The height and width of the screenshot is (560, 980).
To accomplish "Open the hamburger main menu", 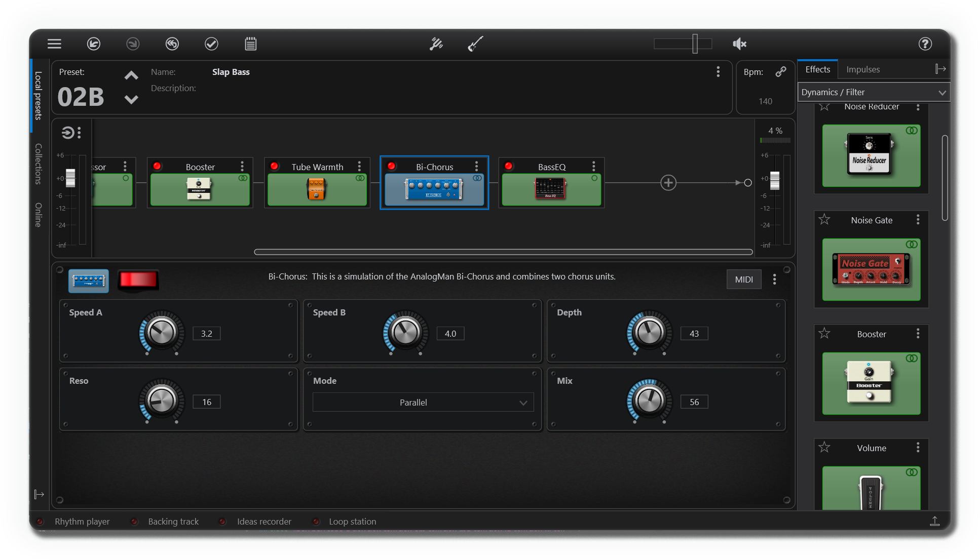I will click(x=54, y=44).
